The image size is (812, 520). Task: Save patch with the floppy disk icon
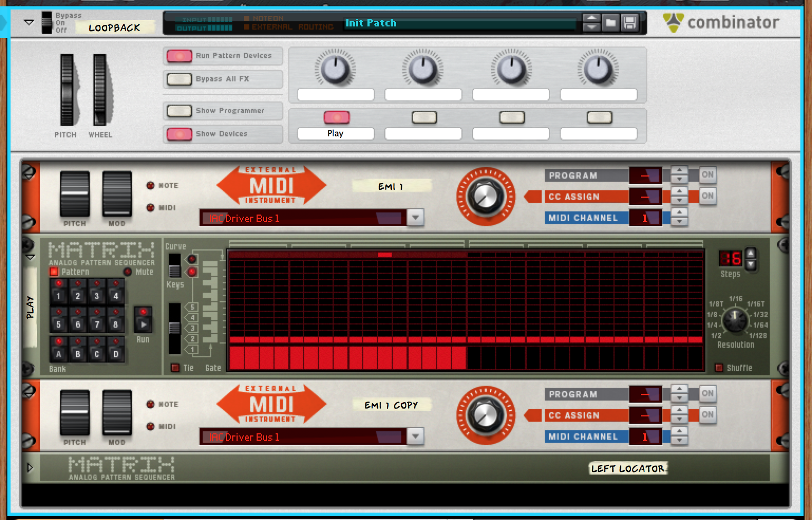coord(629,23)
